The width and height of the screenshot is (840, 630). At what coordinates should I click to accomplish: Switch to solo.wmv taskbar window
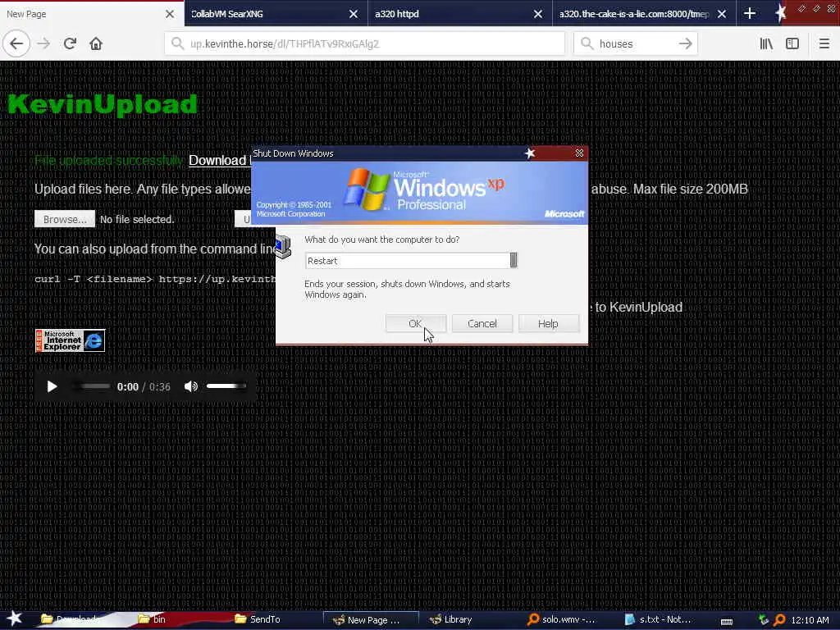click(x=562, y=619)
